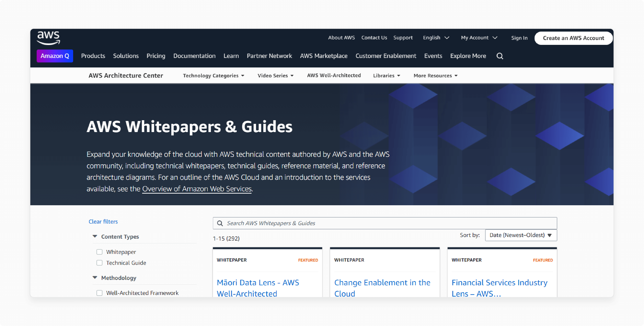Open Overview of Amazon Web Services link
Screen dimensions: 644x326
click(x=197, y=189)
